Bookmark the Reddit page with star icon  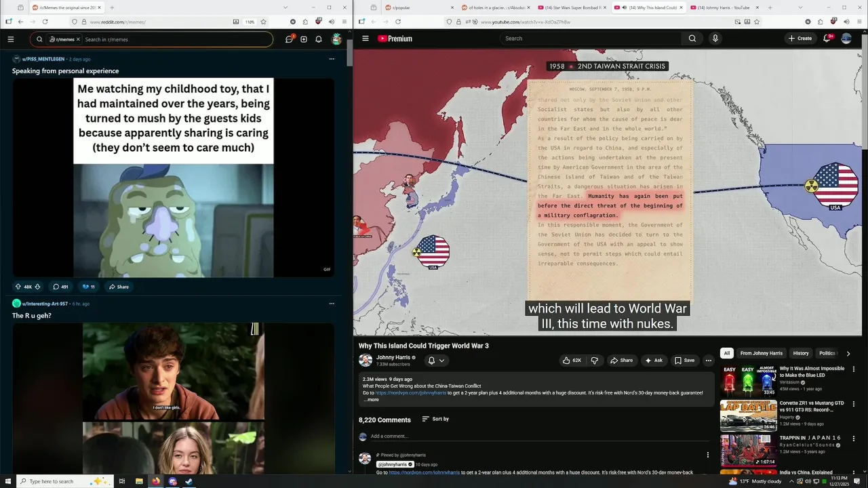point(264,22)
